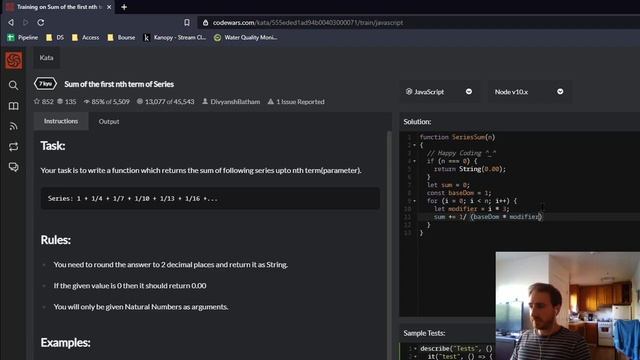This screenshot has width=640, height=360.
Task: Collapse the function body fold arrow at line 2
Action: (x=414, y=145)
